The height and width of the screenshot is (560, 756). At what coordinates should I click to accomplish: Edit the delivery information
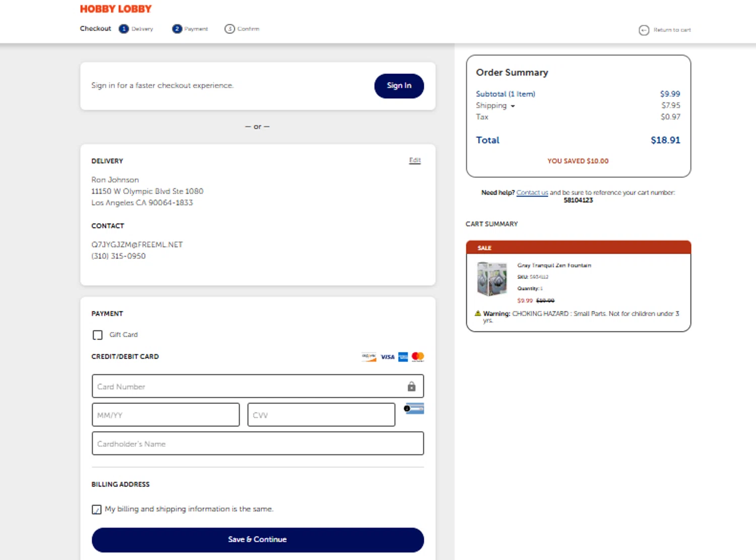coord(415,160)
